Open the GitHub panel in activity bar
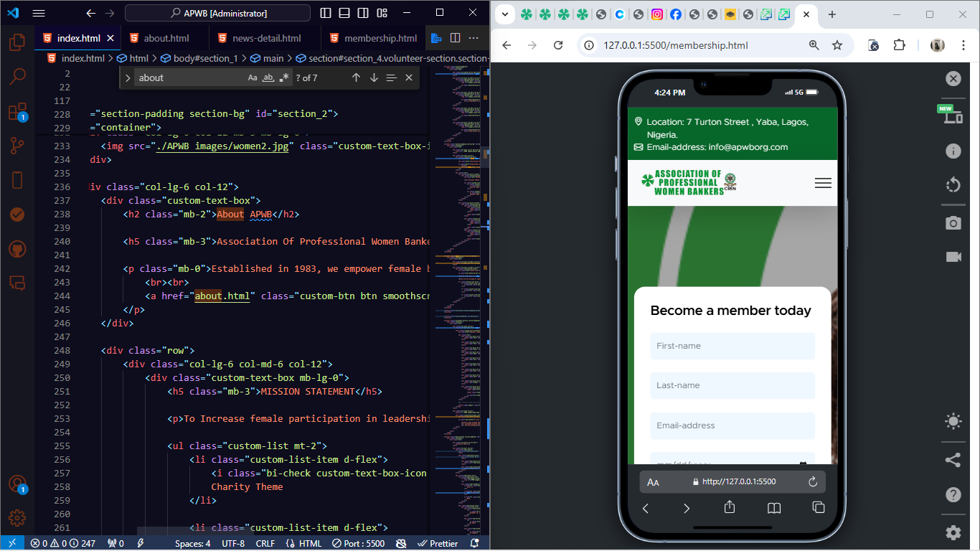The height and width of the screenshot is (551, 980). 17,249
